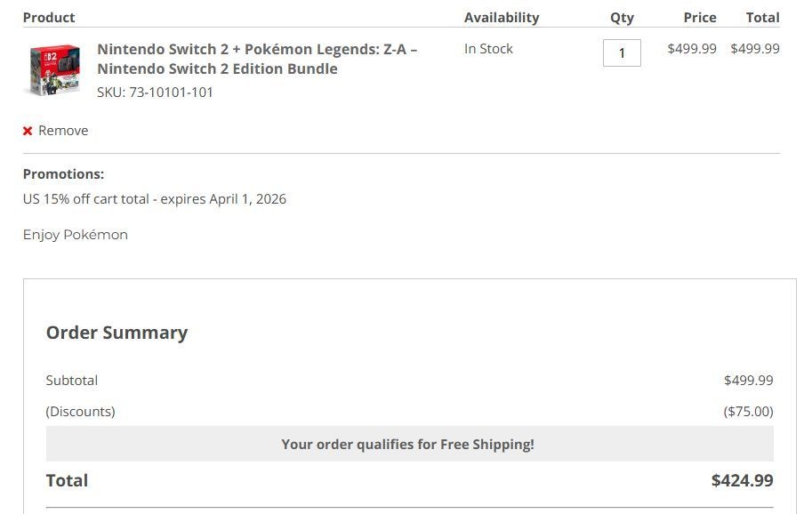812x514 pixels.
Task: Click the Remove link text
Action: [x=63, y=131]
